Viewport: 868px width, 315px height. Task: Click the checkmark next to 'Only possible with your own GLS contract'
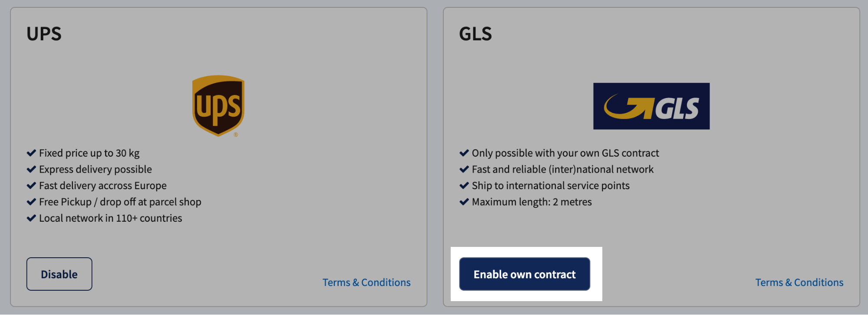463,152
